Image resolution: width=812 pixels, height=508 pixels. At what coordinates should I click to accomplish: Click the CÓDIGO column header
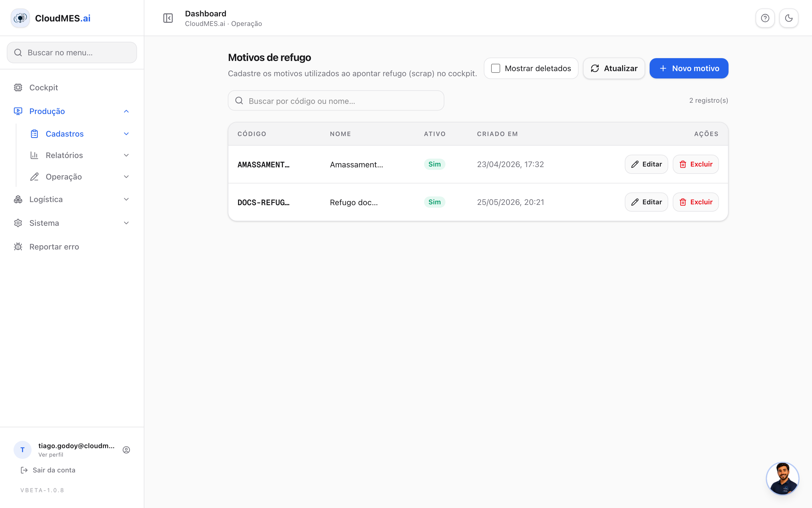(252, 134)
